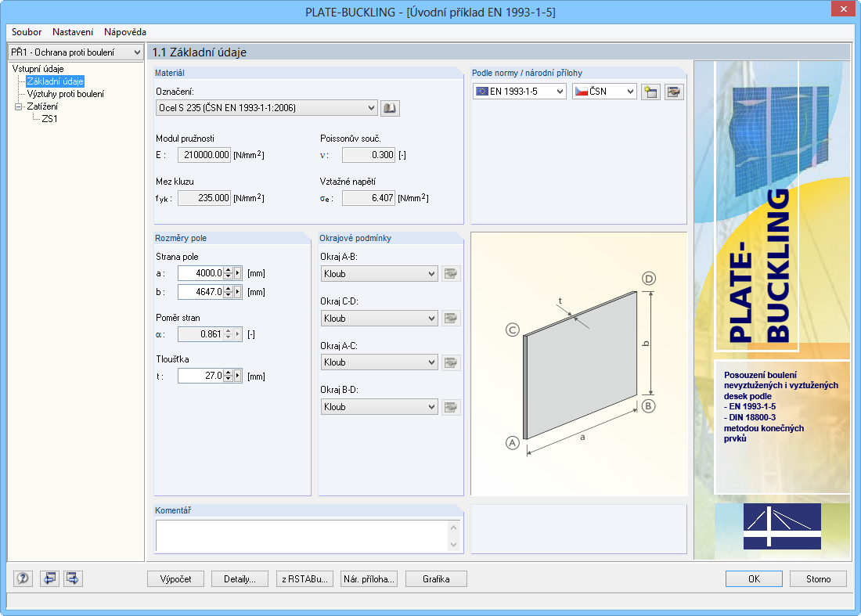Go to next input window icon

(x=73, y=578)
